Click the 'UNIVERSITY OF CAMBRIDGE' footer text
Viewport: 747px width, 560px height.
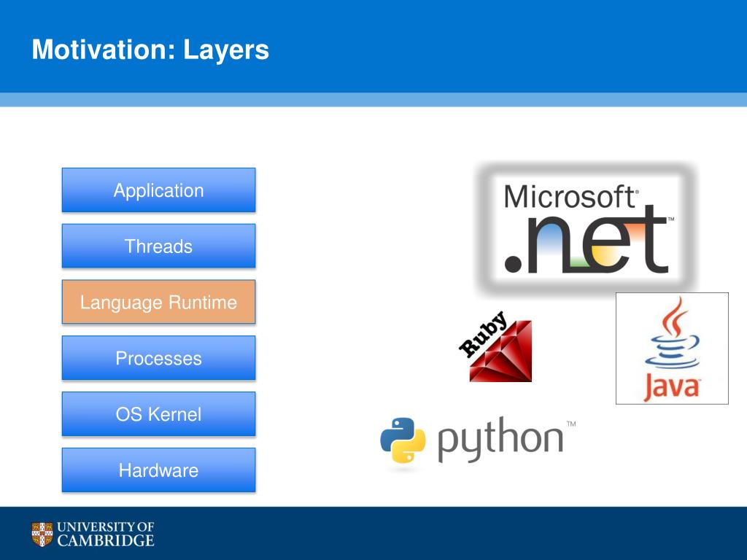(x=105, y=534)
